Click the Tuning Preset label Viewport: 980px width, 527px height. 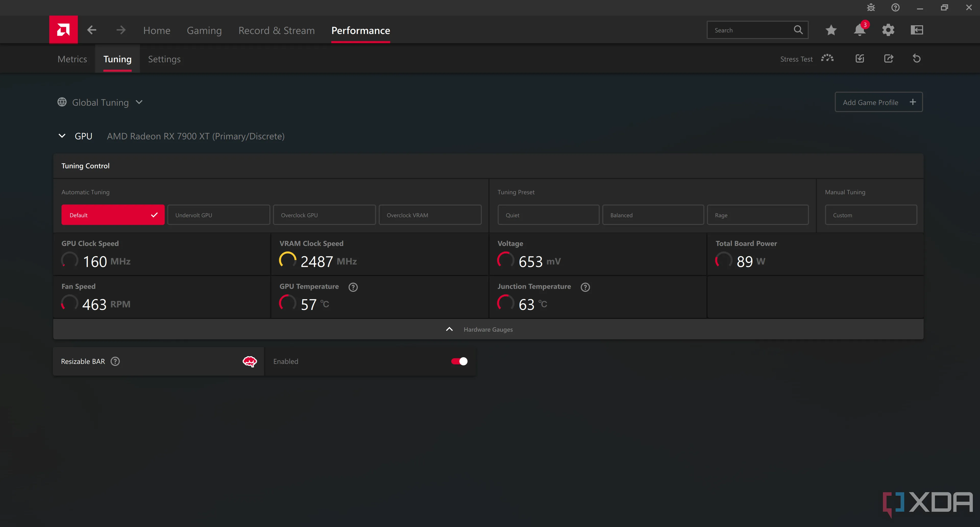point(516,192)
